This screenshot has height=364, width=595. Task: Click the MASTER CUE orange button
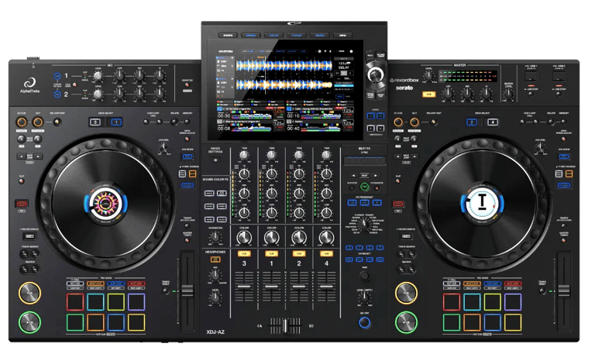428,94
